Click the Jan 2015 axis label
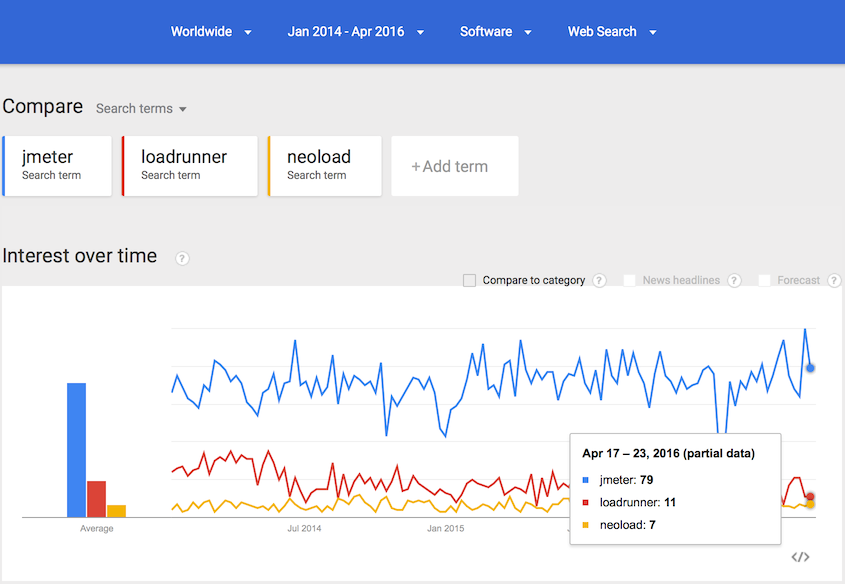The height and width of the screenshot is (584, 845). click(446, 529)
